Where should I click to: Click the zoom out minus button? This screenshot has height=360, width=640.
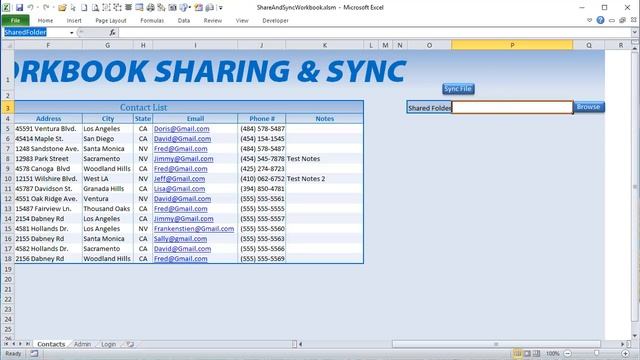(x=567, y=353)
